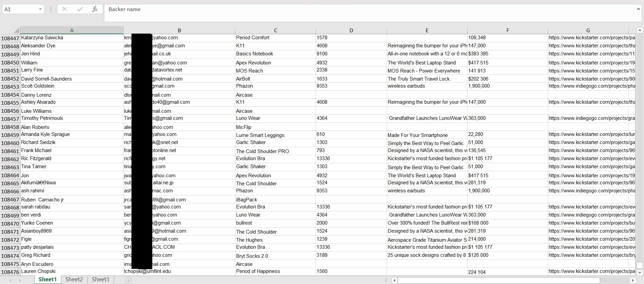Click the Name Box showing A1

point(19,9)
